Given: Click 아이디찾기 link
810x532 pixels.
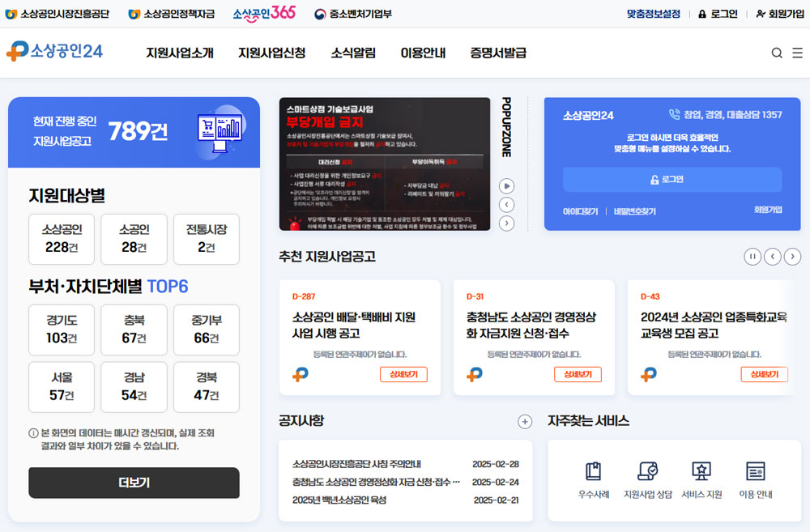Looking at the screenshot, I should (x=580, y=211).
